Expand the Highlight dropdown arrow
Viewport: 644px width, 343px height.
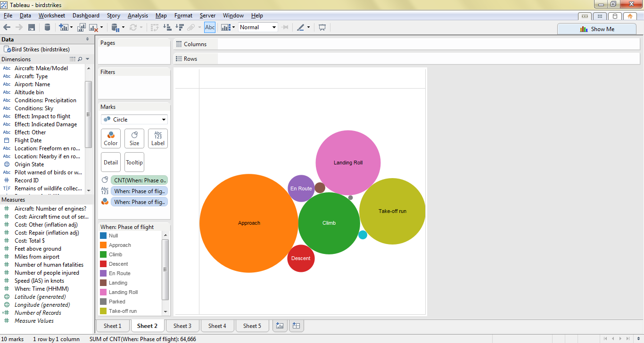pyautogui.click(x=308, y=27)
